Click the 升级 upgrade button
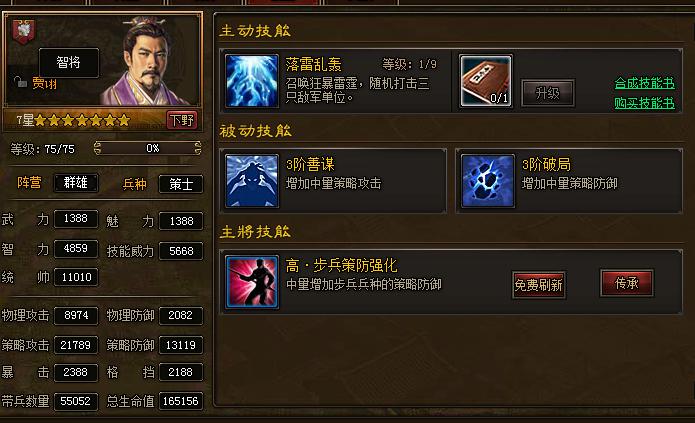 pyautogui.click(x=548, y=93)
